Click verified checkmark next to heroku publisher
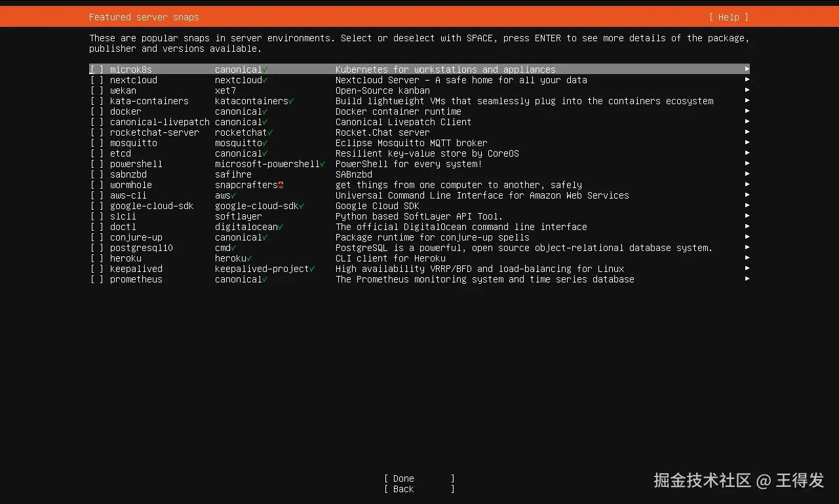The height and width of the screenshot is (504, 839). (x=249, y=258)
